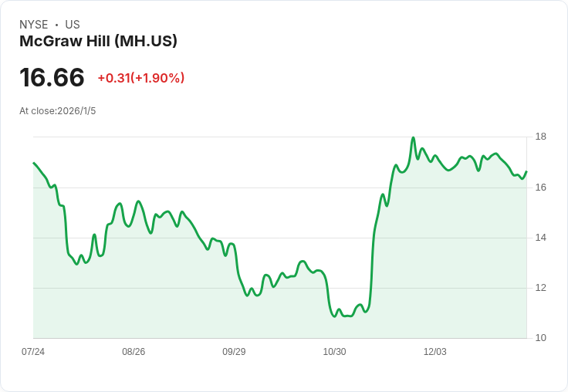Select the 09/29 date axis label
The width and height of the screenshot is (568, 392).
tap(234, 351)
